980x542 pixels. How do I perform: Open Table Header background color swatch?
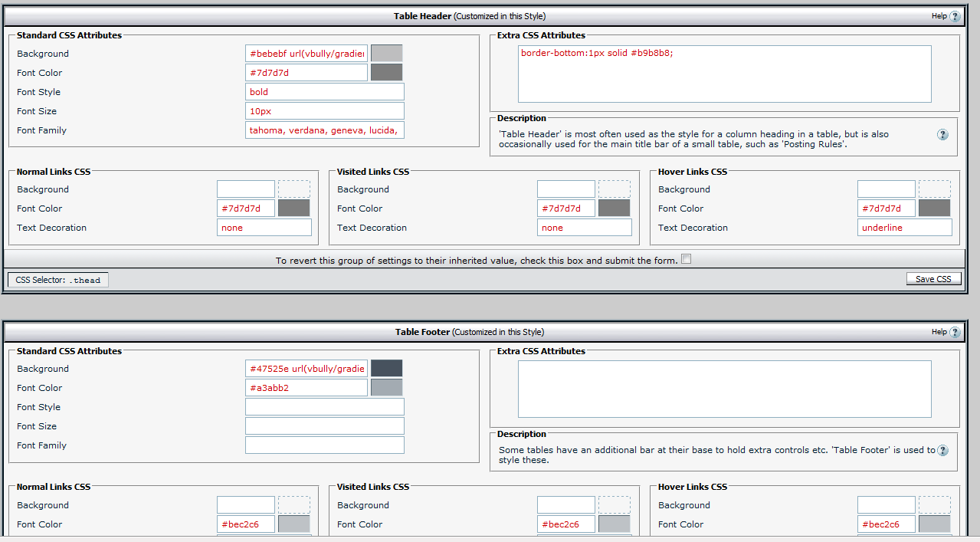pos(386,53)
